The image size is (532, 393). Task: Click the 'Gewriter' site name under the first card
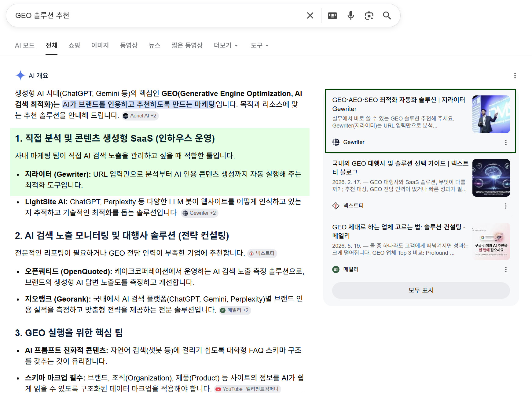354,142
